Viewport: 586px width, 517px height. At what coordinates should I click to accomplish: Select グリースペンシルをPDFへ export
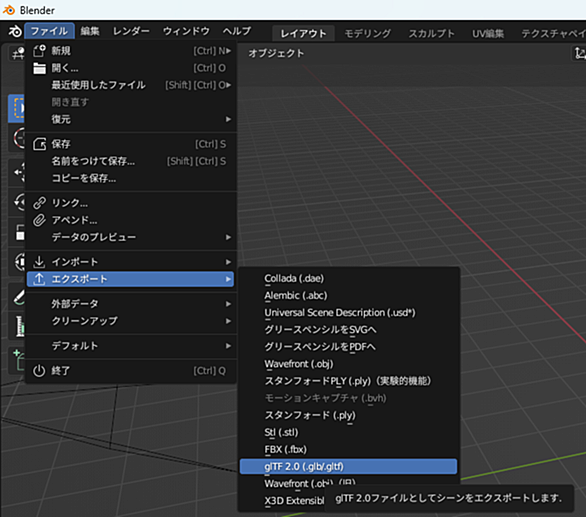coord(348,347)
